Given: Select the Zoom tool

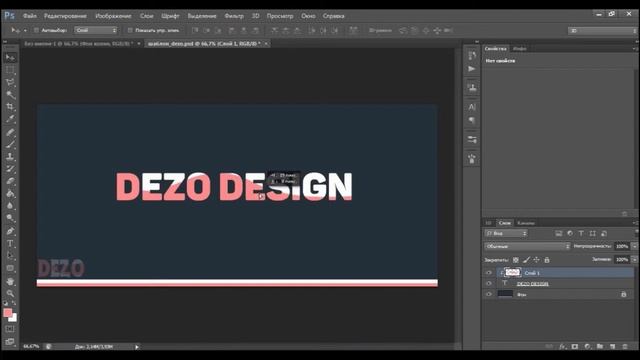Looking at the screenshot, I should pyautogui.click(x=10, y=293).
